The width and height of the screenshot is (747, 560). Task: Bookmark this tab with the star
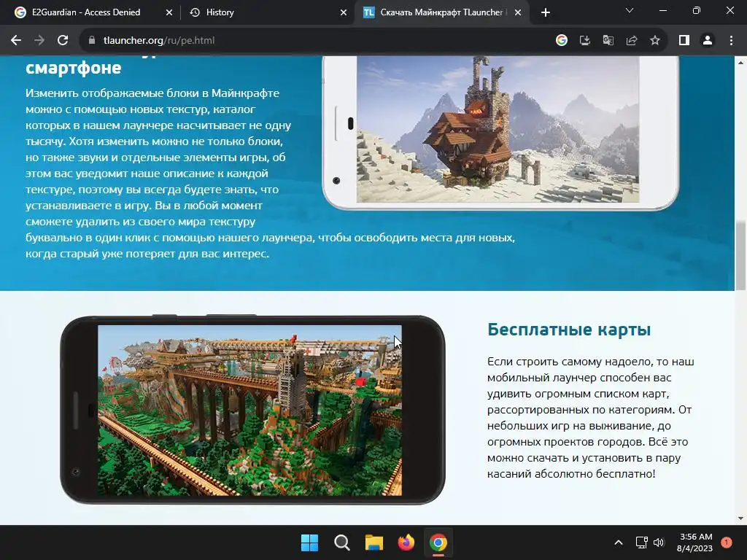(x=655, y=41)
